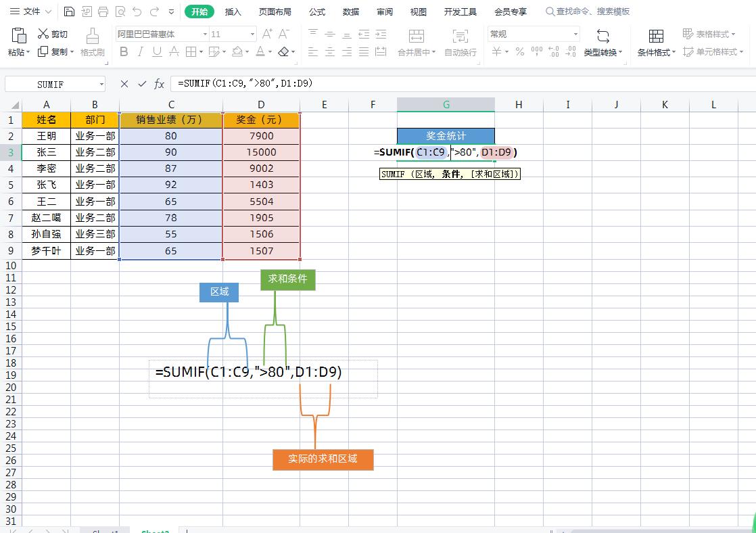Switch to the Insert (插入) tab
The image size is (756, 533).
(233, 11)
